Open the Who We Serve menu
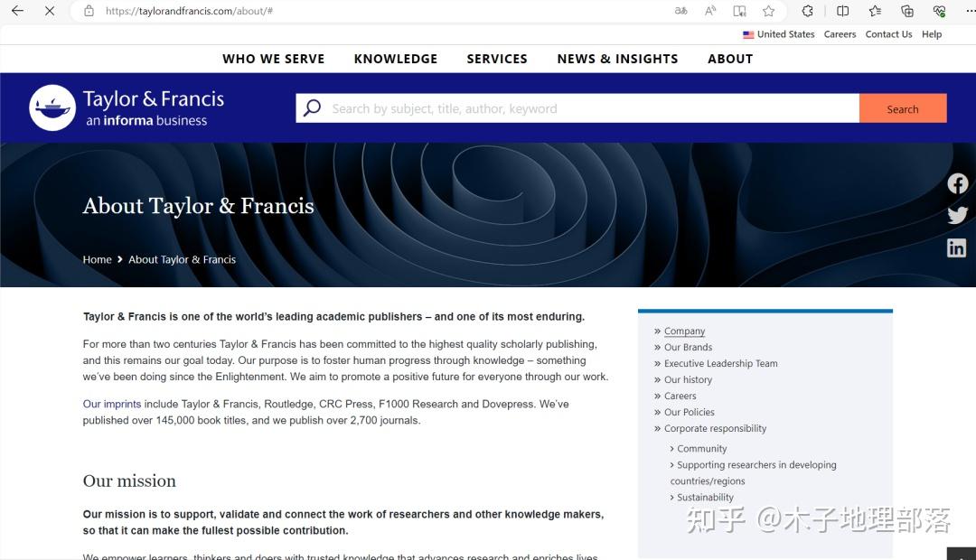976x560 pixels. coord(273,59)
